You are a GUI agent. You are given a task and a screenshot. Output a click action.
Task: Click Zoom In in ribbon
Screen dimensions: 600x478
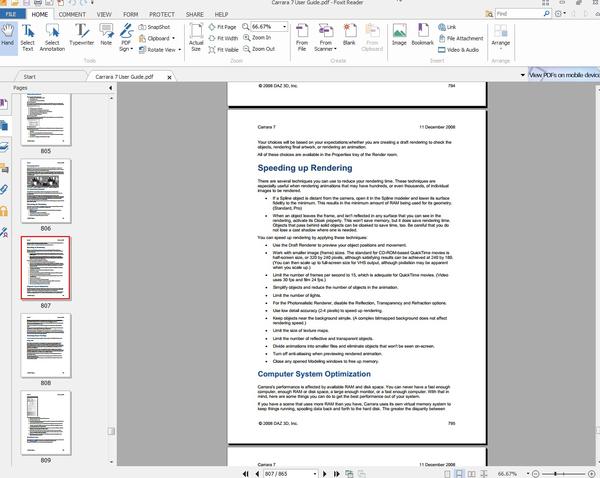(x=257, y=38)
